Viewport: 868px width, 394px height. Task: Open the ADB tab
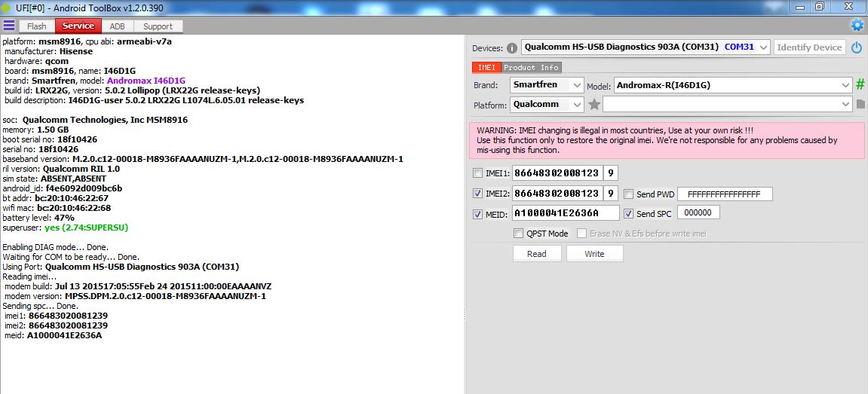click(118, 26)
